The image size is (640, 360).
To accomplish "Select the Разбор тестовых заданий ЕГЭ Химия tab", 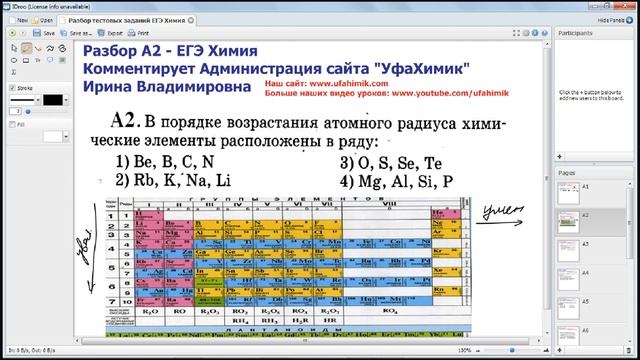I will click(x=127, y=20).
